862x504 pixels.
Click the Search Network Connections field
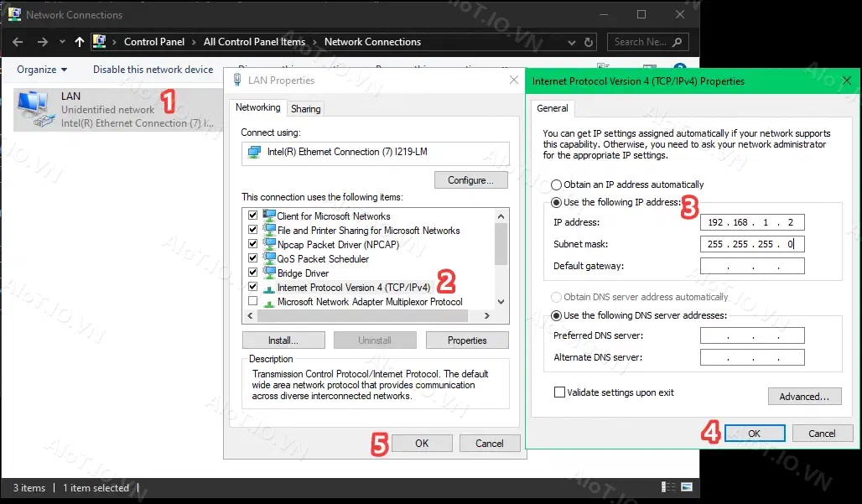click(x=647, y=42)
